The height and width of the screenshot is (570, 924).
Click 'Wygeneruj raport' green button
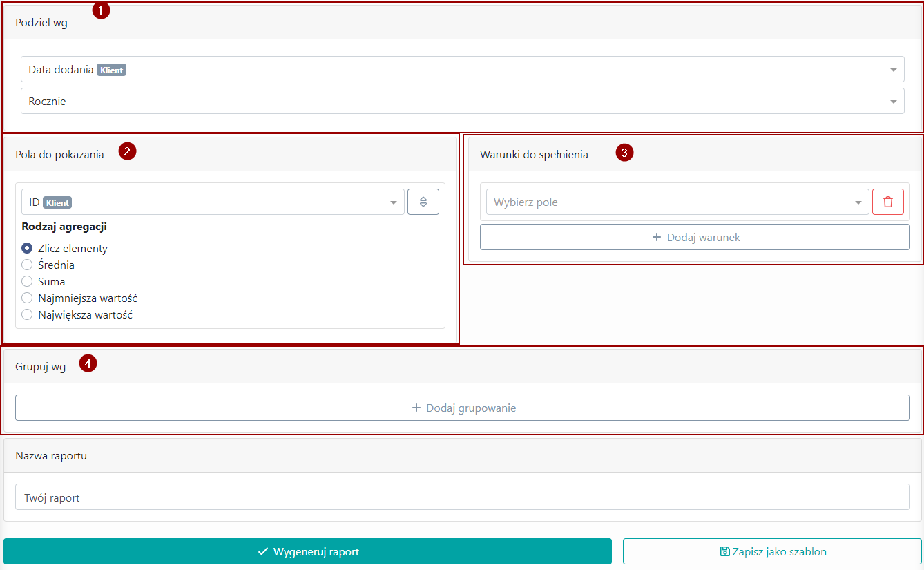(307, 551)
